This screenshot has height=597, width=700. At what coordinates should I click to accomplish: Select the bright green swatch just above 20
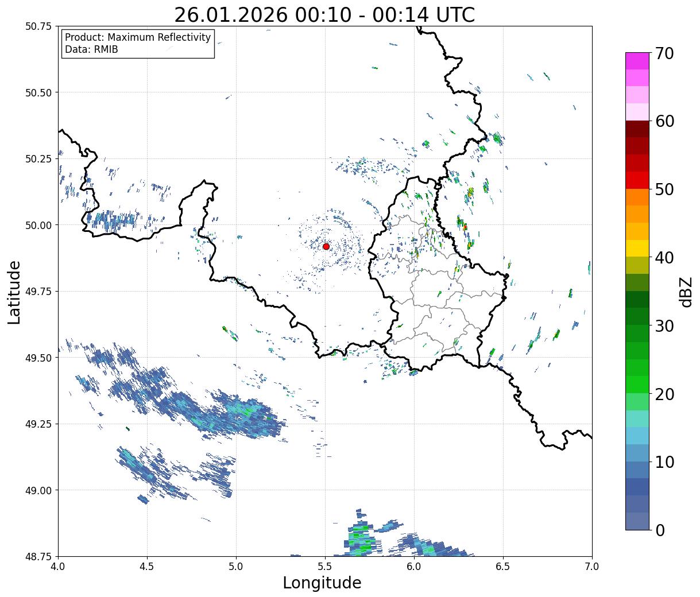(x=637, y=384)
